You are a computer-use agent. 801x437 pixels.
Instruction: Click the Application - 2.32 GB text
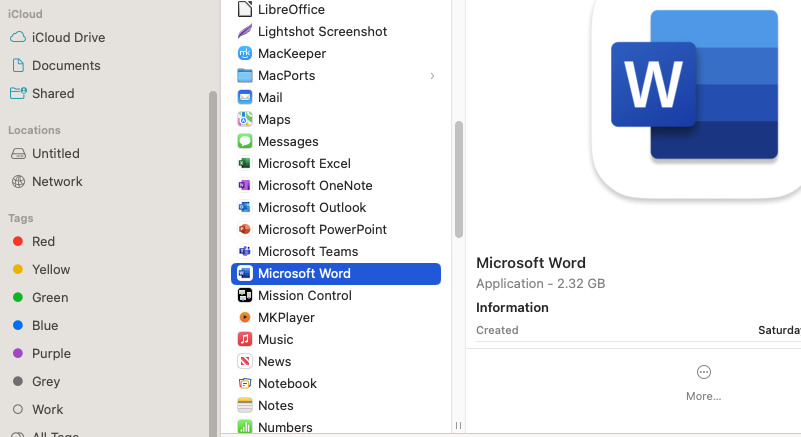[x=540, y=284]
